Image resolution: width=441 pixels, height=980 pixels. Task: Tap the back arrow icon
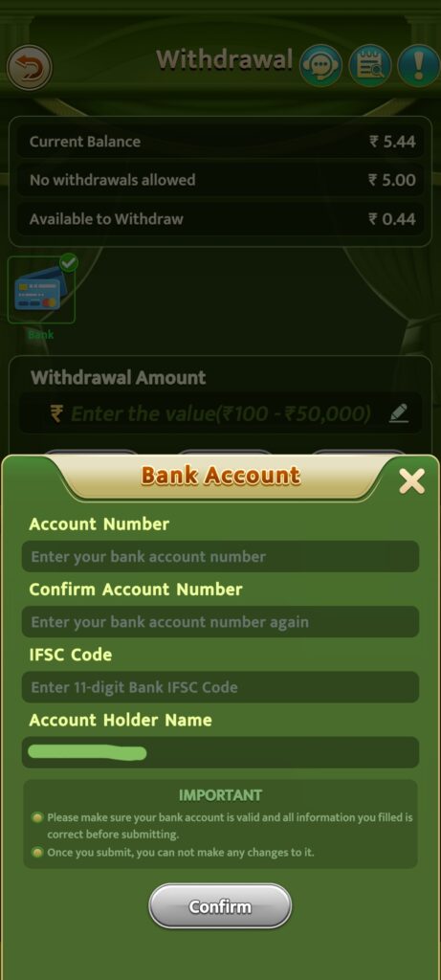click(x=29, y=67)
